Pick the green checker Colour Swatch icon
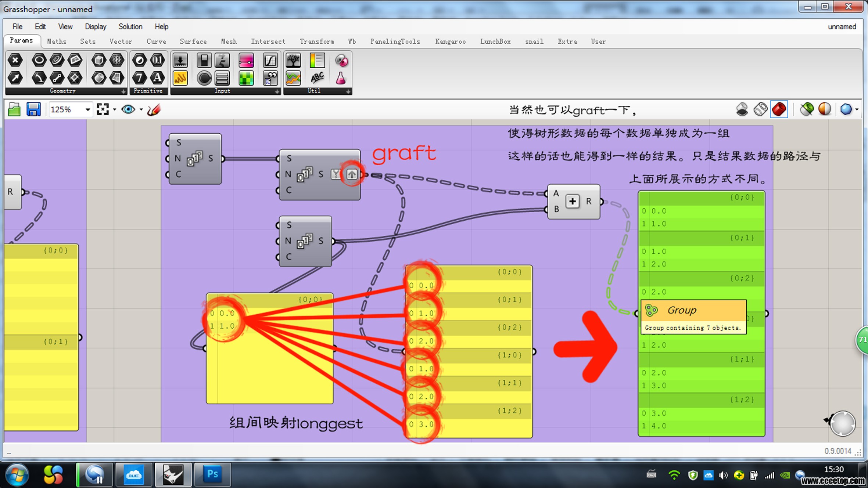 pyautogui.click(x=246, y=78)
